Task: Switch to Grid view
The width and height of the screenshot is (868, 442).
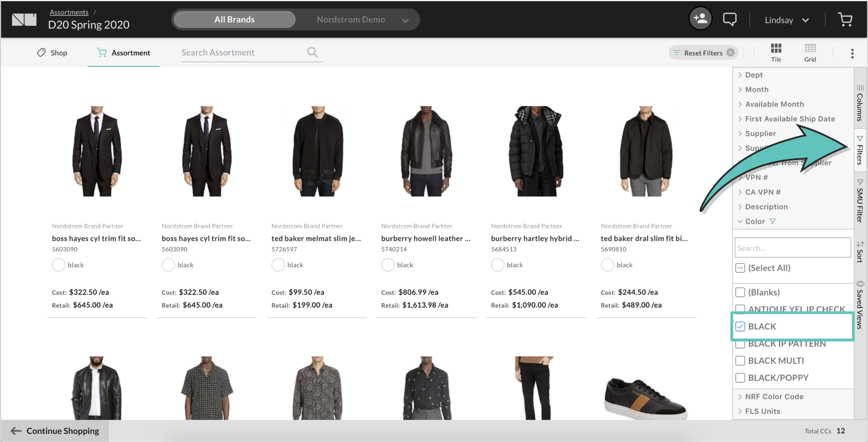Action: point(810,52)
